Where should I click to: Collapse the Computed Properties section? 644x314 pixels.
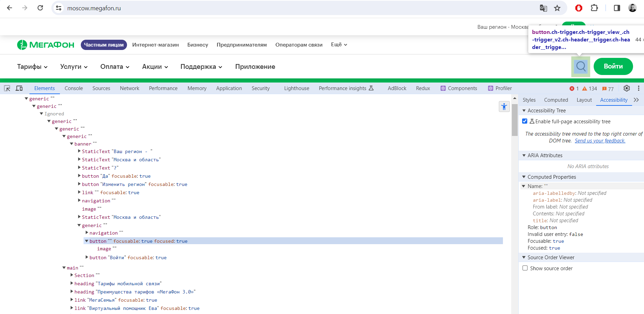pos(524,177)
